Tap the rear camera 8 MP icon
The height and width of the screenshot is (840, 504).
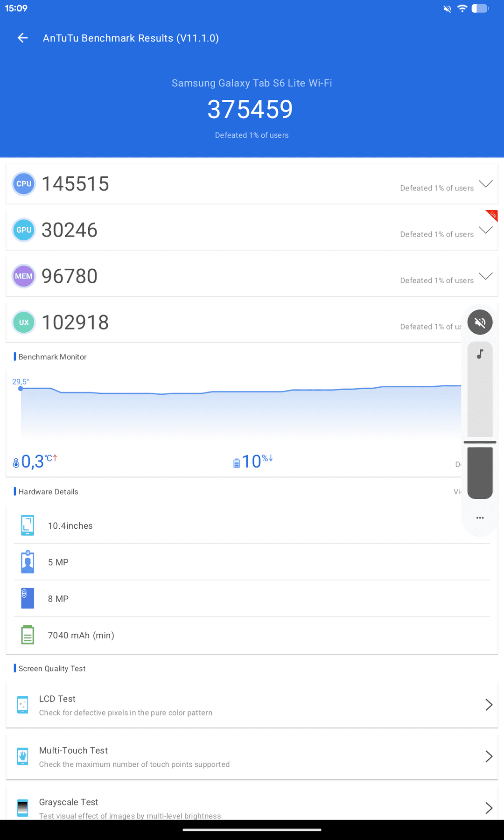28,598
